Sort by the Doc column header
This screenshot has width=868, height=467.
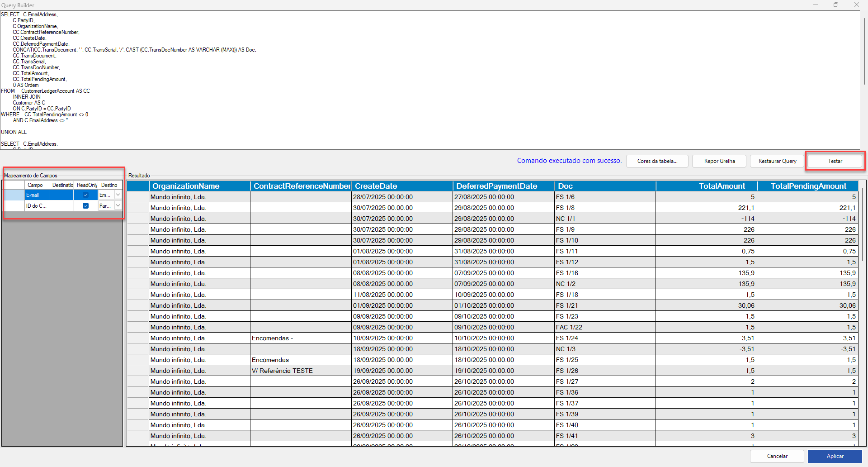tap(605, 186)
